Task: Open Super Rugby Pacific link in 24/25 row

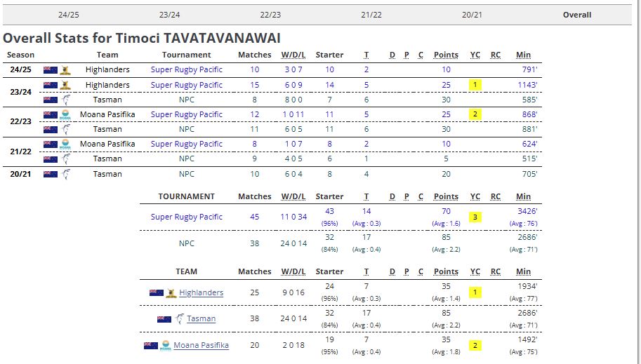Action: coord(187,69)
